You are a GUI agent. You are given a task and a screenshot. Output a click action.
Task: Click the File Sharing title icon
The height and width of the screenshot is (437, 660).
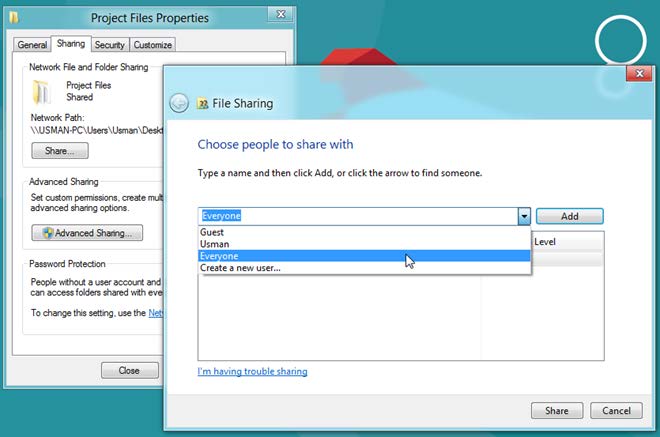pyautogui.click(x=202, y=103)
